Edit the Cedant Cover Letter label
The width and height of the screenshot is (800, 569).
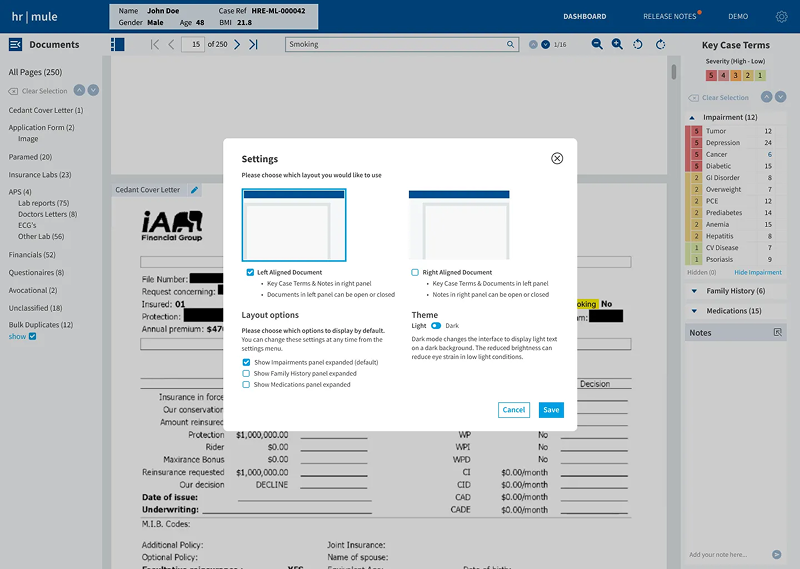tap(194, 190)
